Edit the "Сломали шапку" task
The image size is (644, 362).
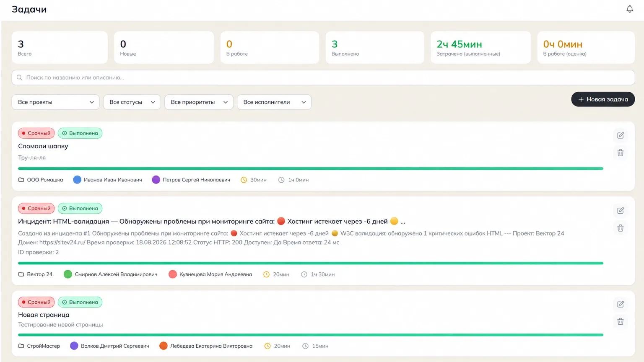[621, 135]
